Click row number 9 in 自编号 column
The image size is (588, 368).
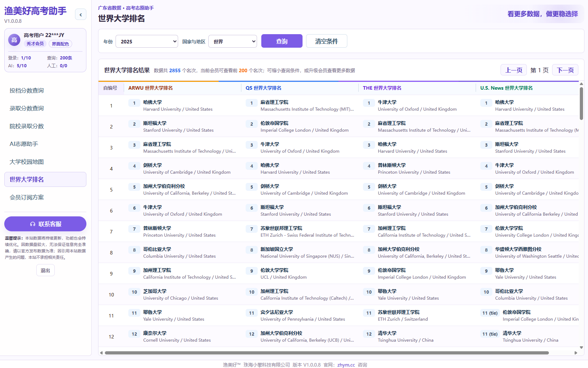(x=111, y=274)
